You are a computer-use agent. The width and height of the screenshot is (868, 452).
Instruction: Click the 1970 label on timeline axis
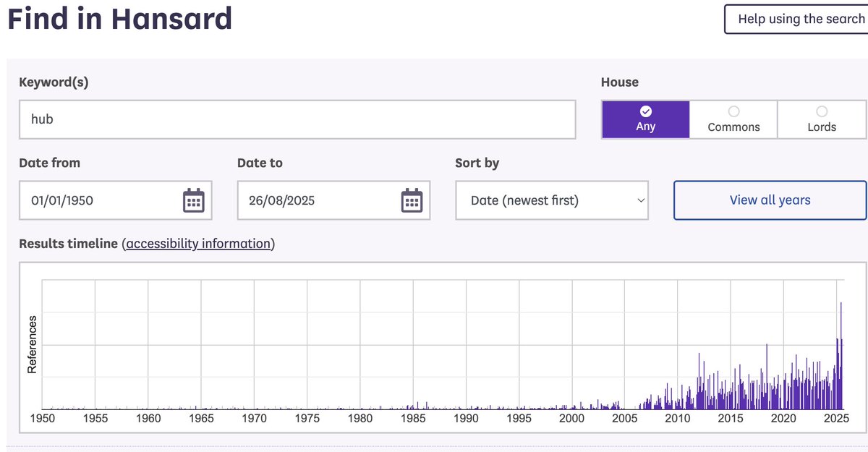[254, 419]
